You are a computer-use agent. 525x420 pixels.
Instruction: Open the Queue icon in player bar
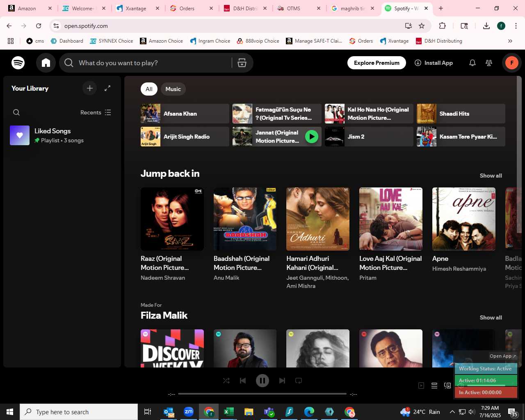tap(434, 386)
